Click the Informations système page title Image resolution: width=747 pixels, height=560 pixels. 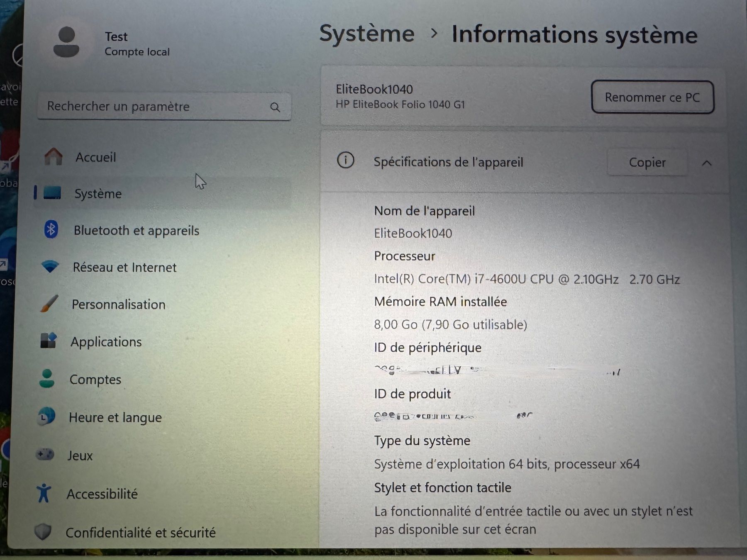tap(574, 34)
